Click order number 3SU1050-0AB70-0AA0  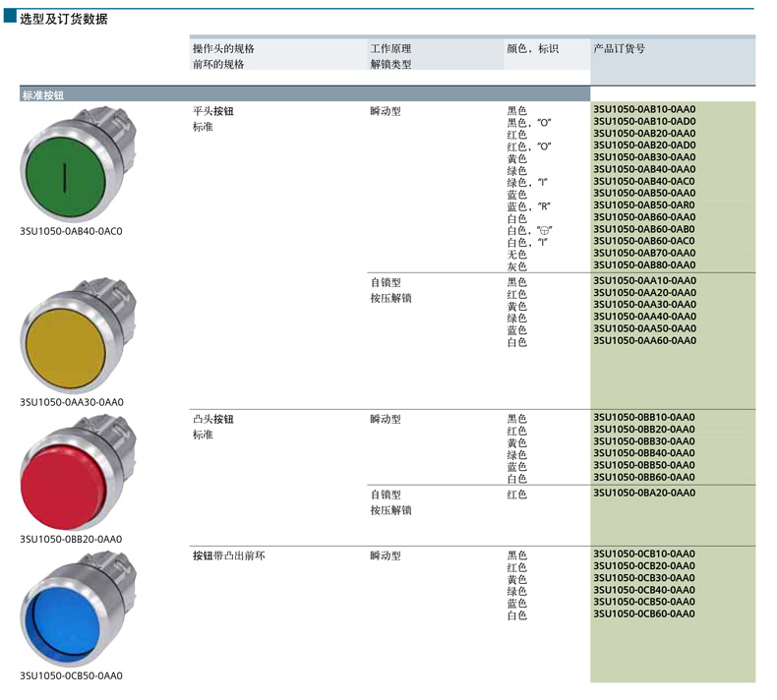(644, 253)
